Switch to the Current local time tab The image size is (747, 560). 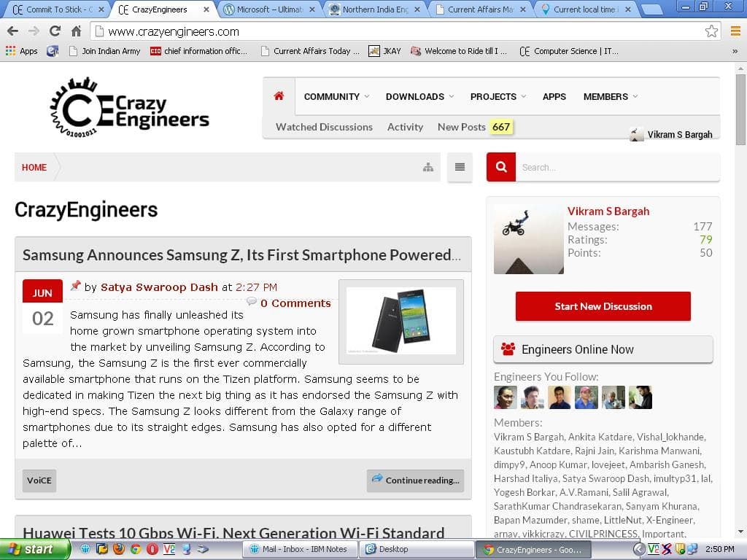586,9
